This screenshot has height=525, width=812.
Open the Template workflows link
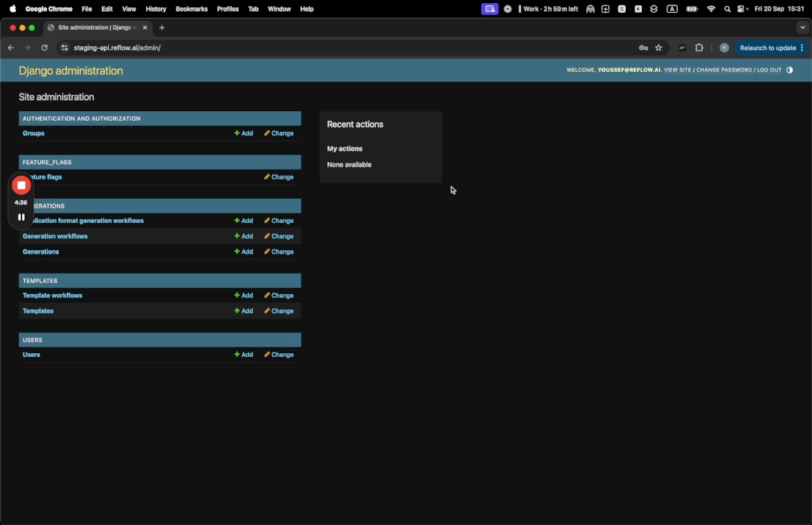pos(52,295)
